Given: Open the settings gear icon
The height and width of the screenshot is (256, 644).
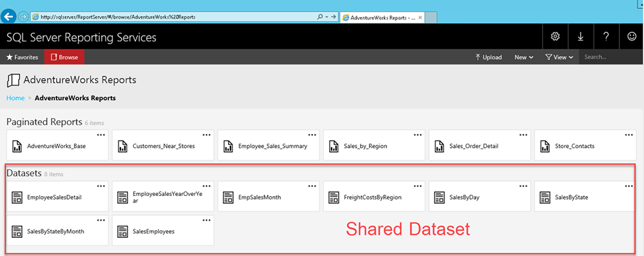Looking at the screenshot, I should pos(555,37).
